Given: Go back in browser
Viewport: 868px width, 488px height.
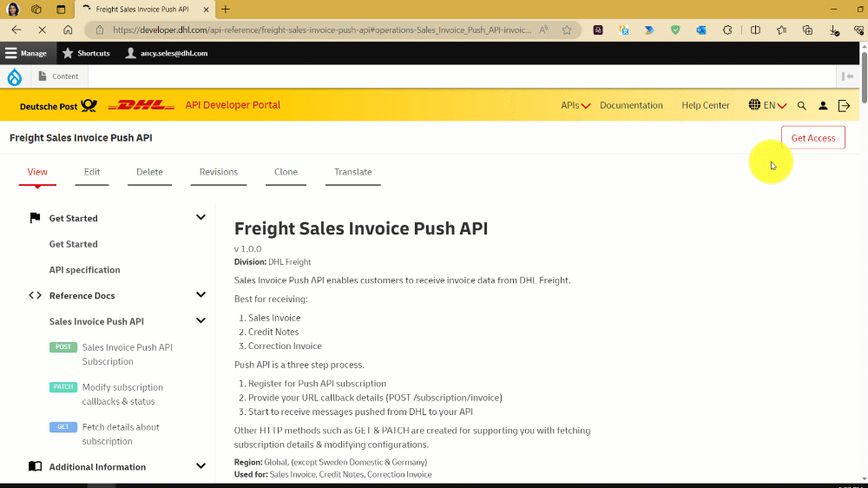Looking at the screenshot, I should tap(16, 30).
